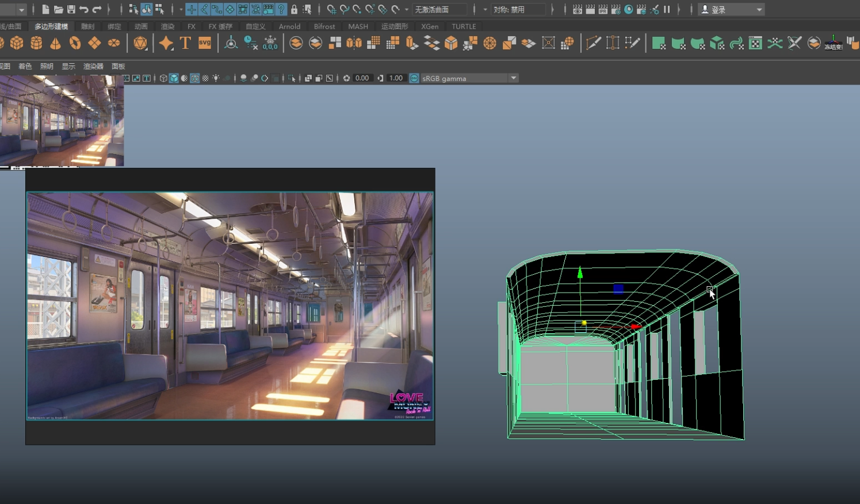This screenshot has height=504, width=860.
Task: Create a polygon plane from the shelf
Action: 94,43
